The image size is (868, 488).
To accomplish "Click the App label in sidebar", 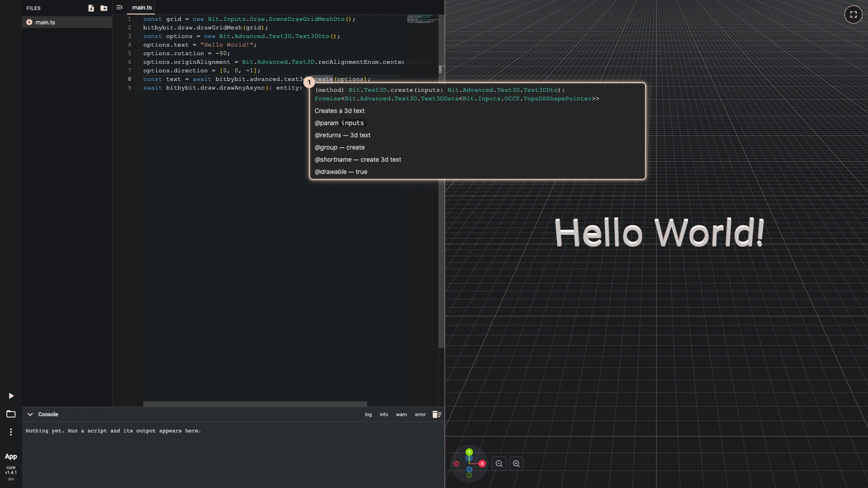I will pos(11,456).
